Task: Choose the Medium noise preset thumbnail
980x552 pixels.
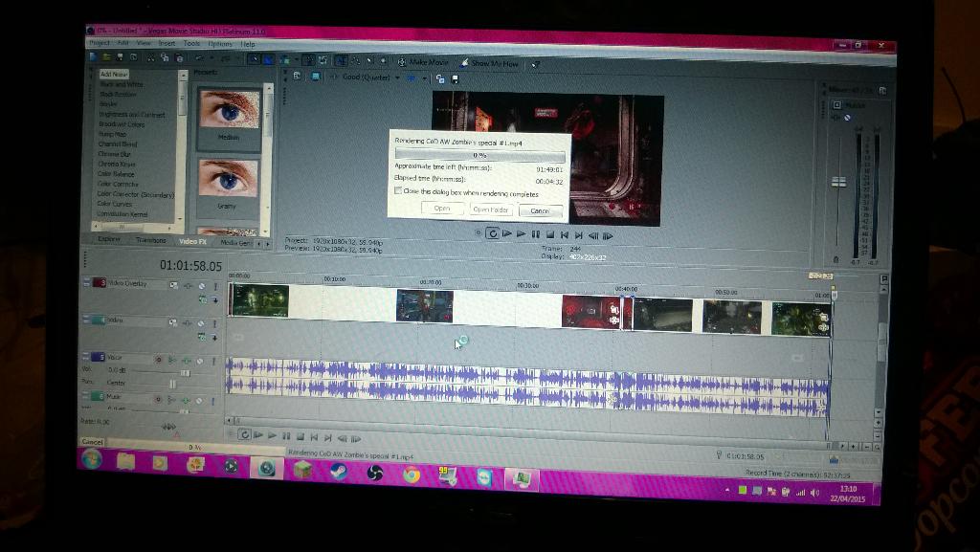Action: point(229,109)
